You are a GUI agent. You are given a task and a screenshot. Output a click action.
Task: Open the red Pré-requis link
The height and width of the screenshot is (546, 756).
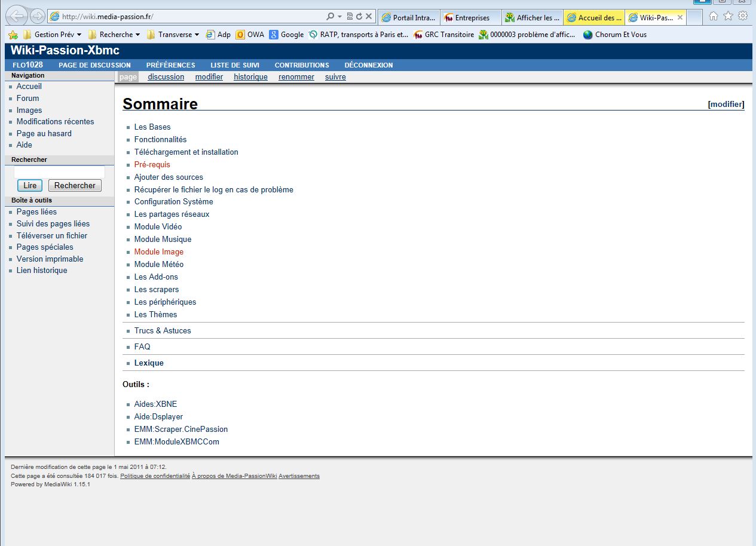point(152,164)
